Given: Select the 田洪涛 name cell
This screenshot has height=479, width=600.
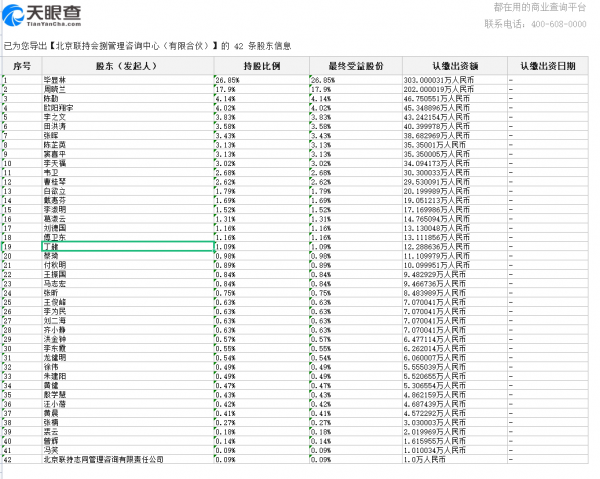Looking at the screenshot, I should click(x=127, y=126).
